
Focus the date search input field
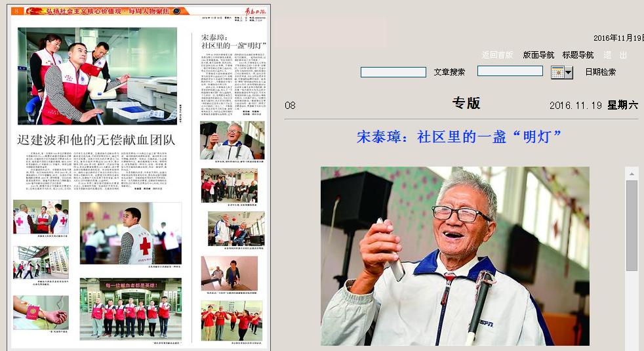point(510,71)
